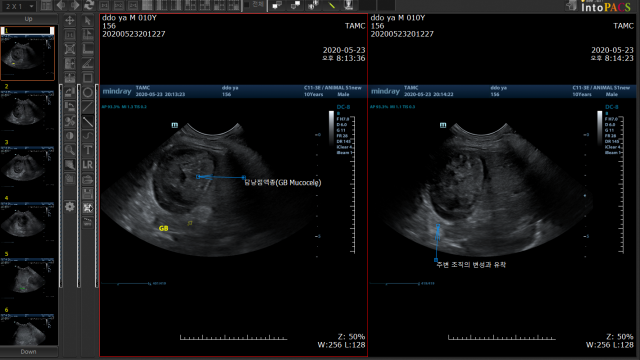Click the next right arrow in top toolbar

[x=75, y=5]
